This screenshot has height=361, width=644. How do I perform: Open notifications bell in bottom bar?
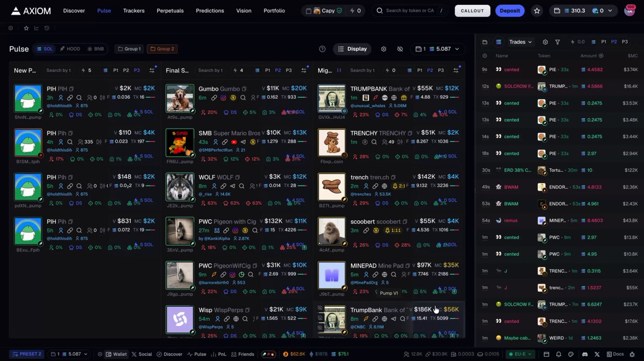pyautogui.click(x=559, y=354)
